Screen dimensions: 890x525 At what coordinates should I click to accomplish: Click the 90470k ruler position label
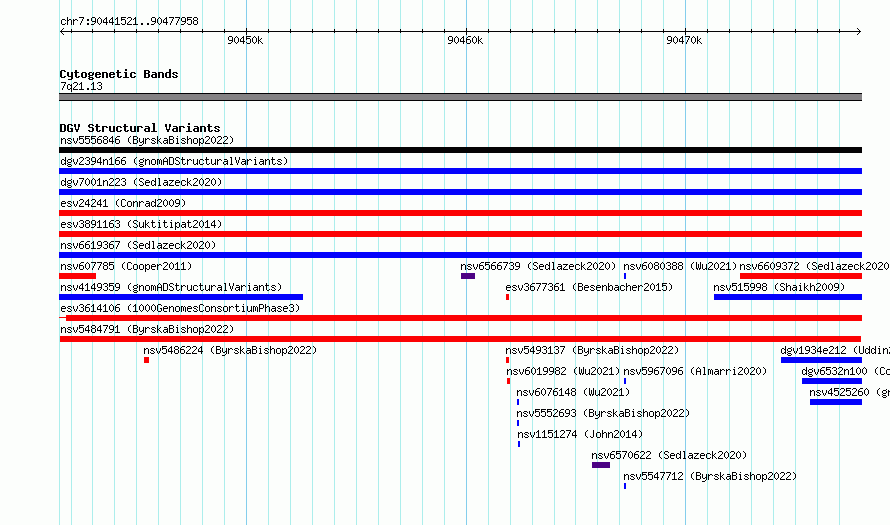tap(684, 40)
